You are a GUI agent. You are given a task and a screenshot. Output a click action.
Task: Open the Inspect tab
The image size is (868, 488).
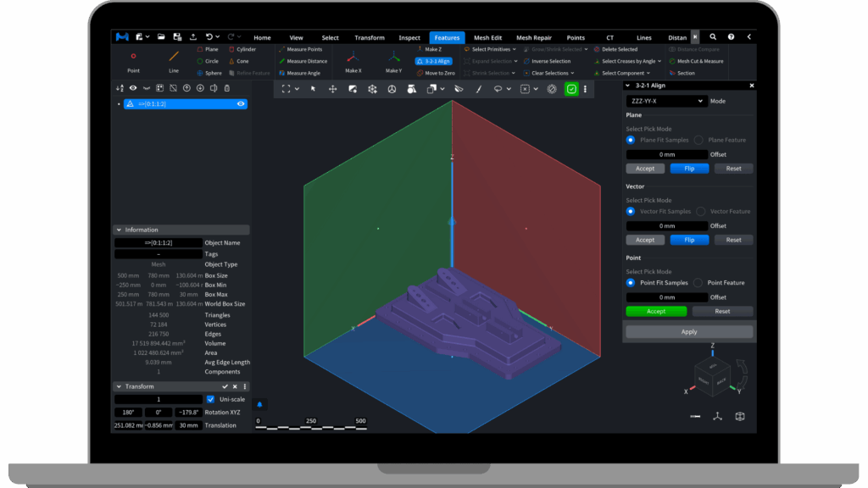(409, 37)
